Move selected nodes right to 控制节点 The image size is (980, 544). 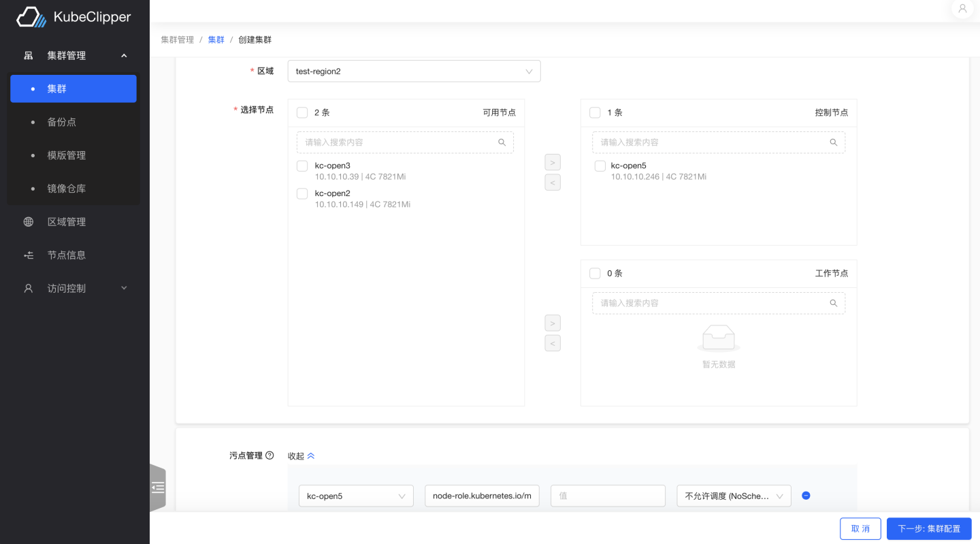click(553, 162)
